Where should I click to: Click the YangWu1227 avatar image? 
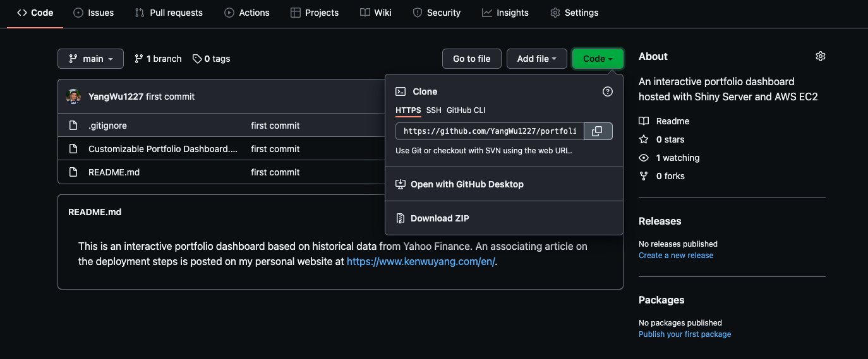pos(74,97)
